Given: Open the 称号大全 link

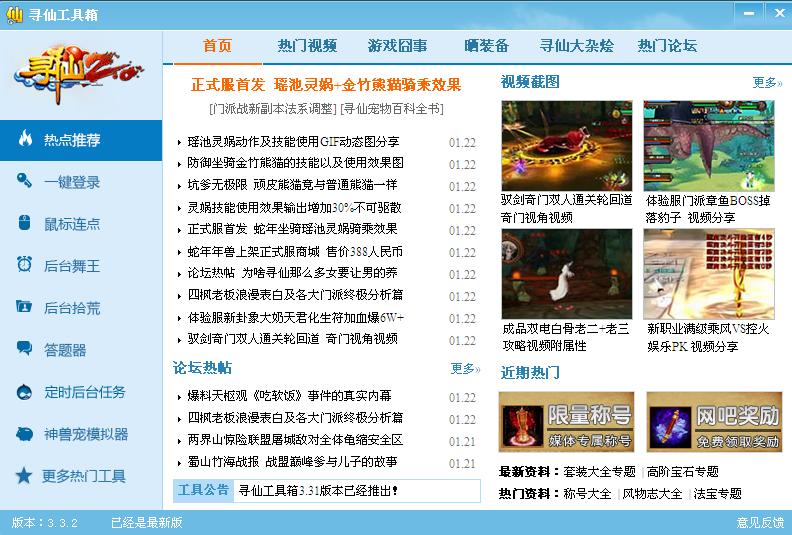Looking at the screenshot, I should tap(587, 494).
